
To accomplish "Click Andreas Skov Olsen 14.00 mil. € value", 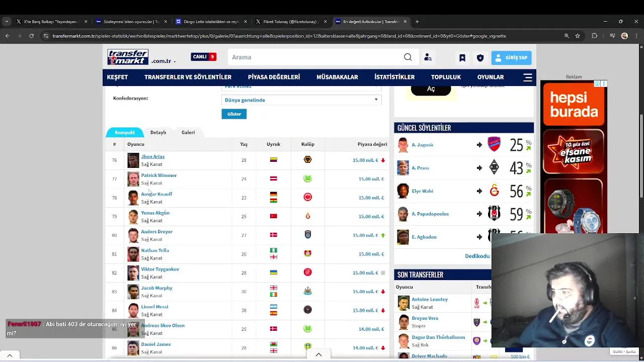I will tap(371, 329).
